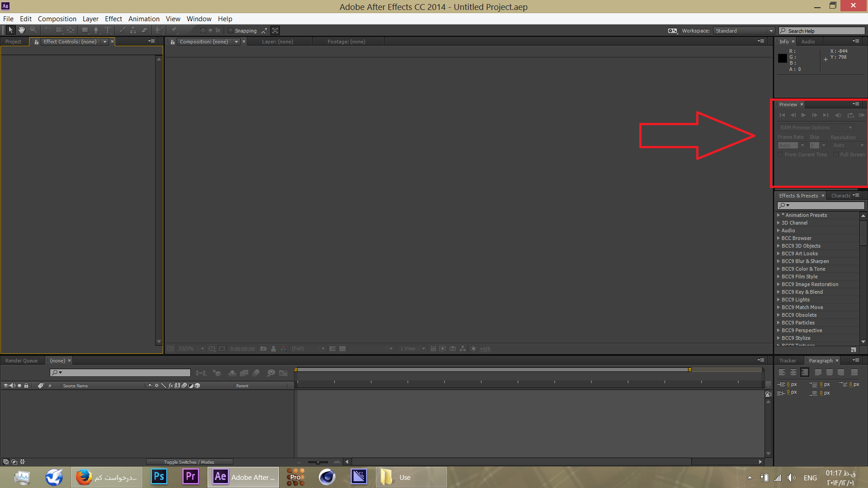Click the Play button in Preview

tap(803, 115)
